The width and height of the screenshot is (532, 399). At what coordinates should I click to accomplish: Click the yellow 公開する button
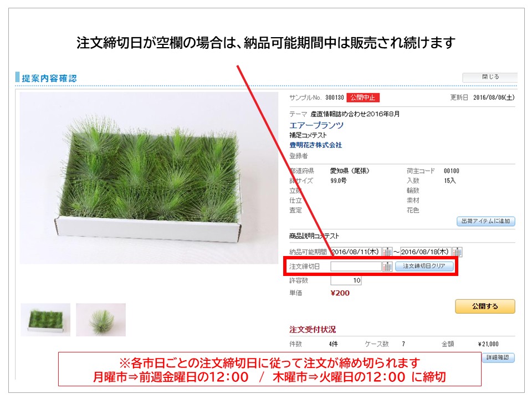pyautogui.click(x=485, y=306)
